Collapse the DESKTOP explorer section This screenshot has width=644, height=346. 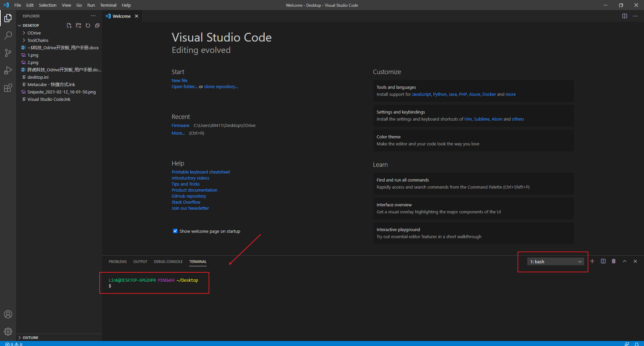point(31,25)
